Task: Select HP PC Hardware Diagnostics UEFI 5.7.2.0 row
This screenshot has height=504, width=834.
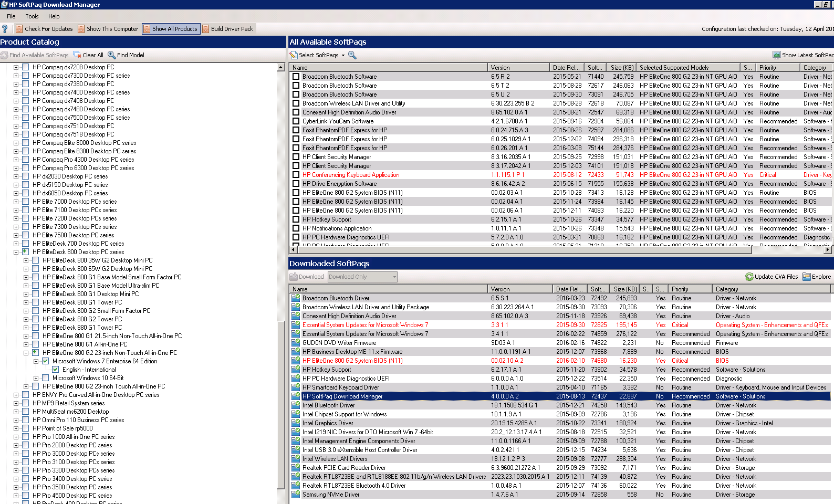Action: 560,237
